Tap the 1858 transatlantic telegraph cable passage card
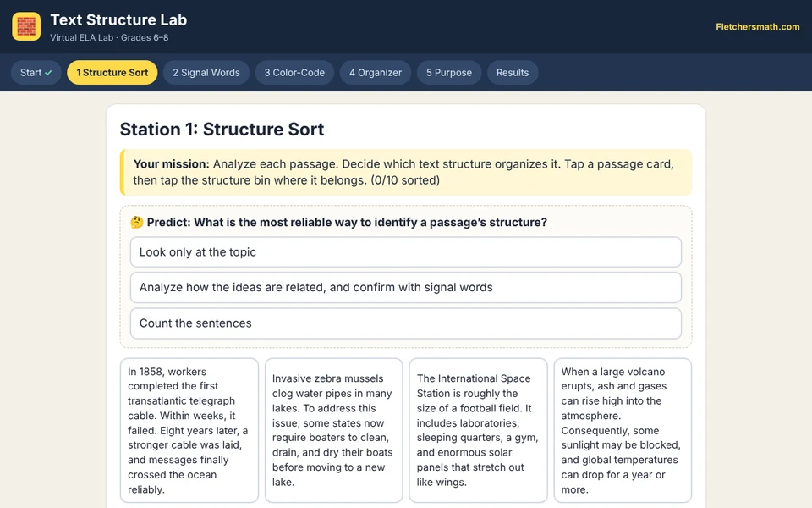Image resolution: width=812 pixels, height=508 pixels. [x=189, y=430]
